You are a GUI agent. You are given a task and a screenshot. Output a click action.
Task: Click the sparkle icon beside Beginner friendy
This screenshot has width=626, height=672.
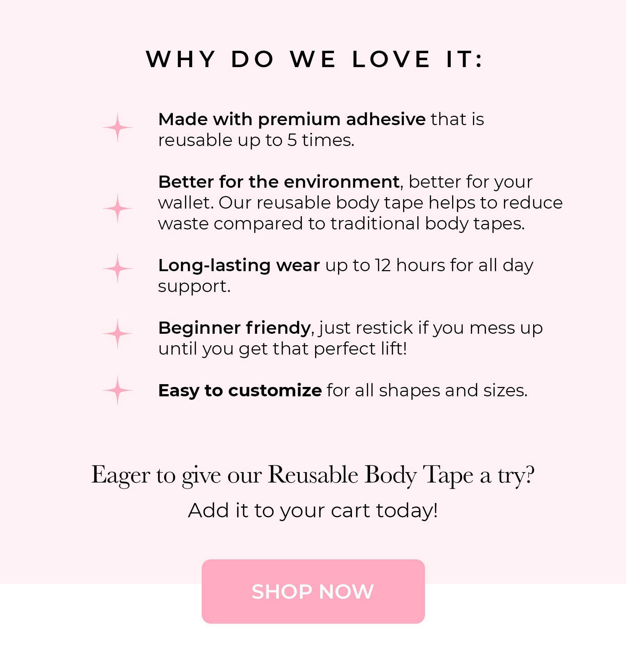118,334
